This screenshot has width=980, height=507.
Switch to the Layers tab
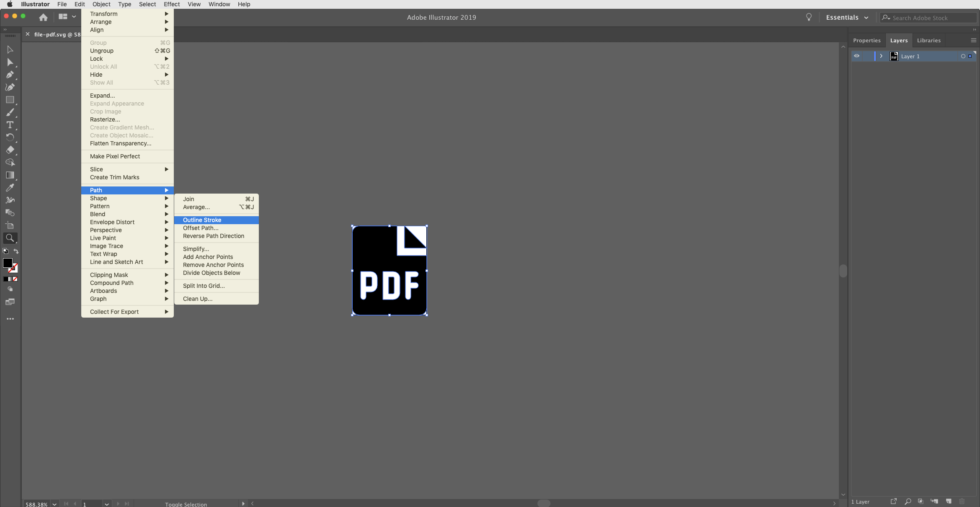899,40
